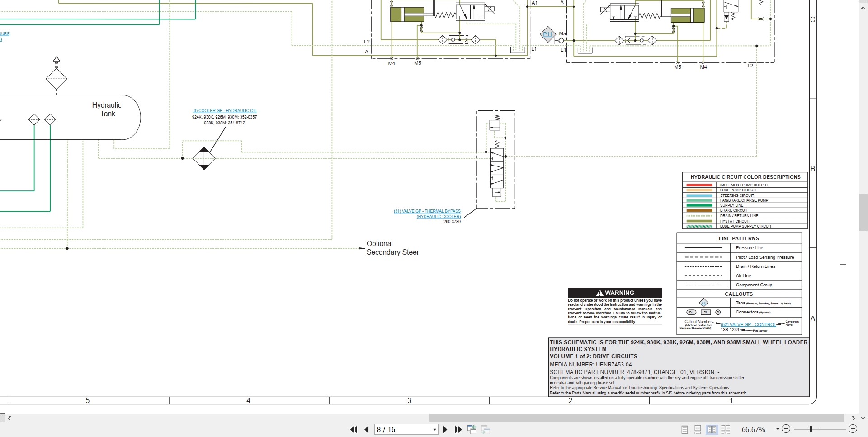This screenshot has width=868, height=437.
Task: Click the WARNING header box
Action: [x=615, y=293]
